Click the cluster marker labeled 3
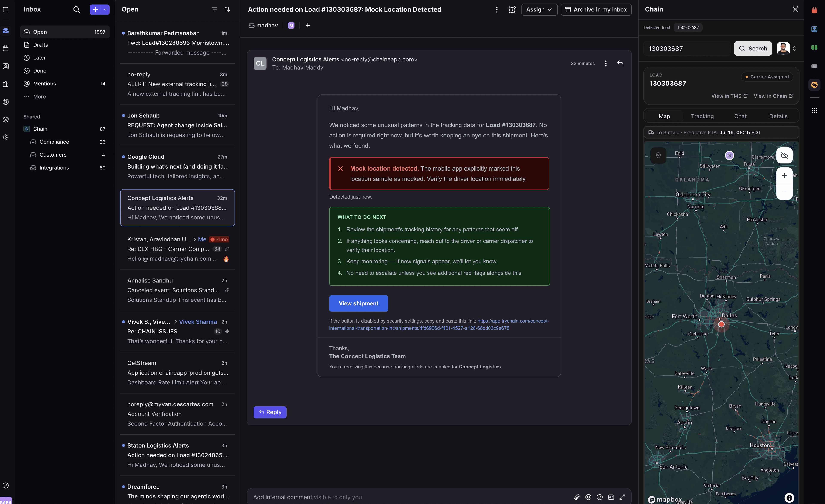Viewport: 825px width, 504px height. [x=729, y=155]
